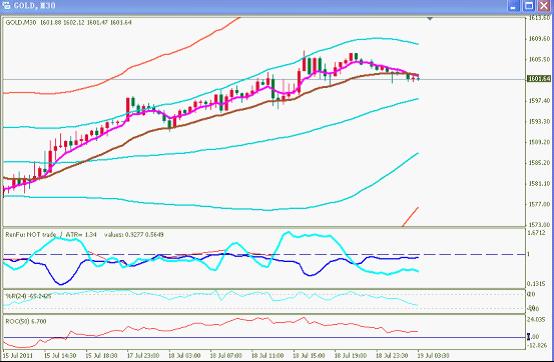This screenshot has height=362, width=554.
Task: Click the GOLD, M30 title bar text
Action: point(35,6)
